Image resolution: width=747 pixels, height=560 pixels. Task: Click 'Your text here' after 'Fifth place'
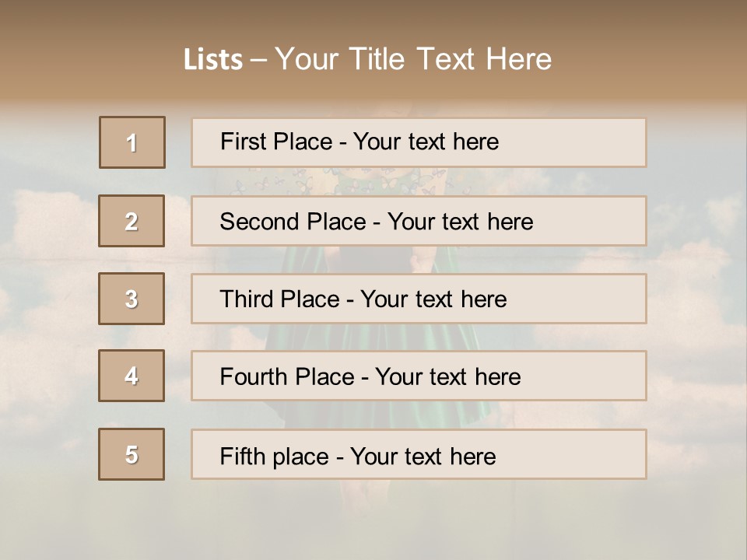tap(423, 456)
